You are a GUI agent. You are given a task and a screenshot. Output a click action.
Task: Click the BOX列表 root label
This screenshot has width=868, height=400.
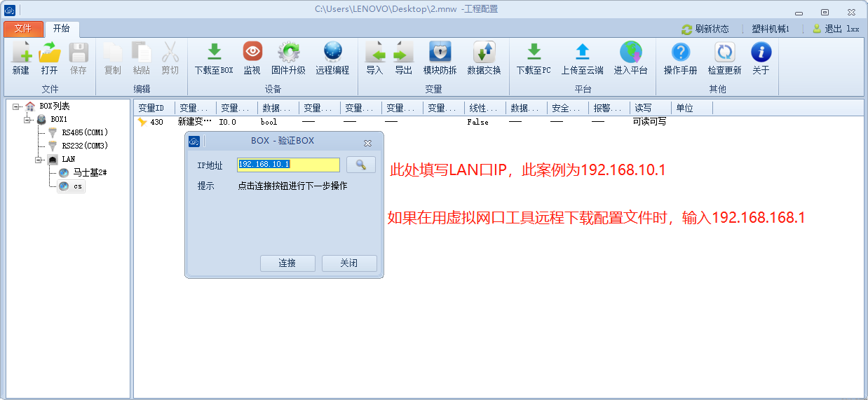(x=55, y=106)
